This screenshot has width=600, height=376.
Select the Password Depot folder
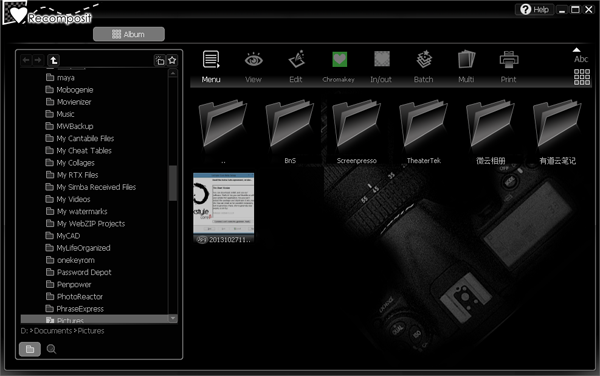[x=78, y=272]
